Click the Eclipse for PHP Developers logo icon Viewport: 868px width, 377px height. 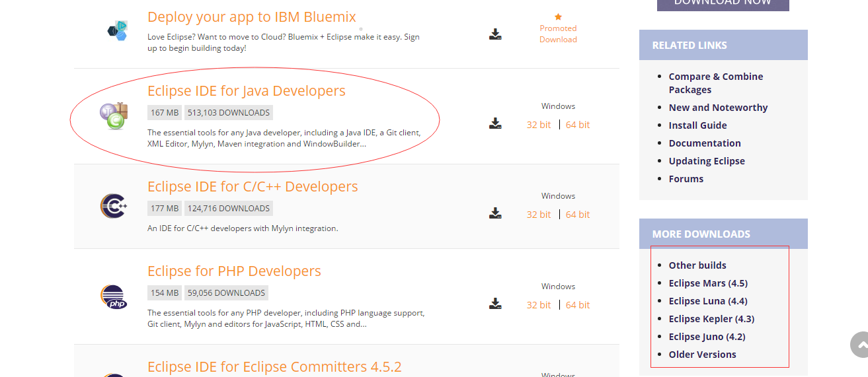coord(113,296)
